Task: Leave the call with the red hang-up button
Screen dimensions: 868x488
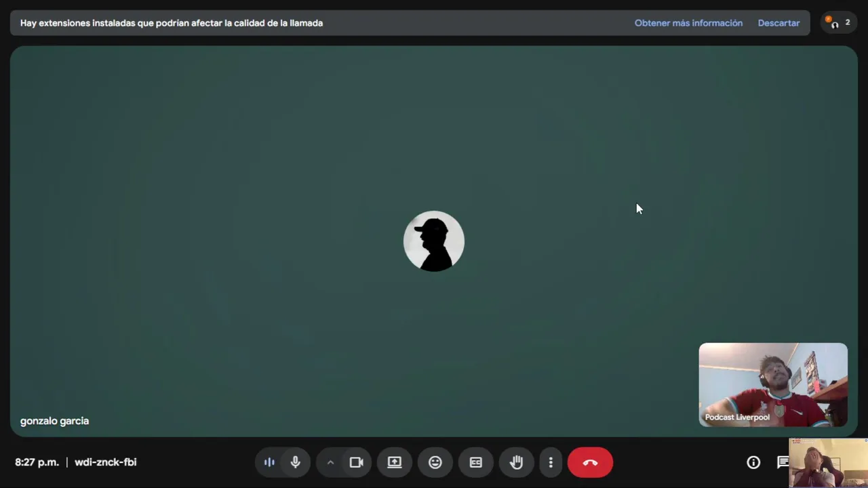Action: coord(590,462)
